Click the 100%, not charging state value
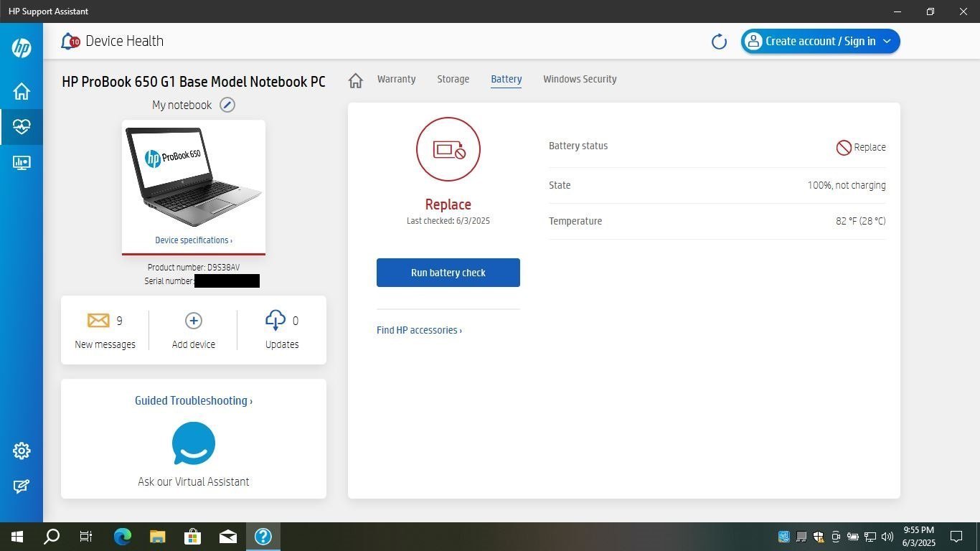Image resolution: width=980 pixels, height=551 pixels. (847, 186)
